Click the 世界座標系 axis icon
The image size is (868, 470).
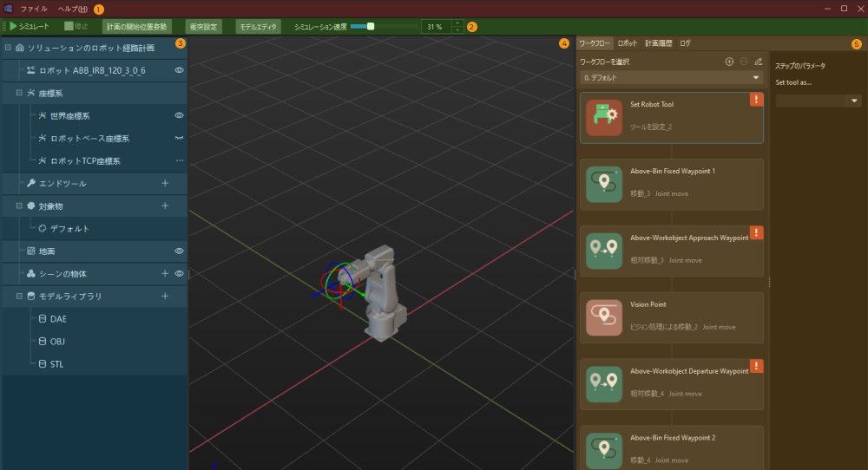pyautogui.click(x=42, y=115)
